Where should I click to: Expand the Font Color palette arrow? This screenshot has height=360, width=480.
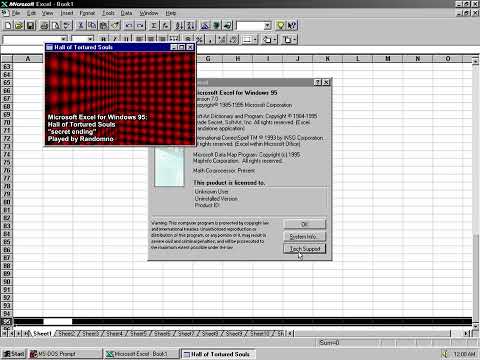point(295,40)
